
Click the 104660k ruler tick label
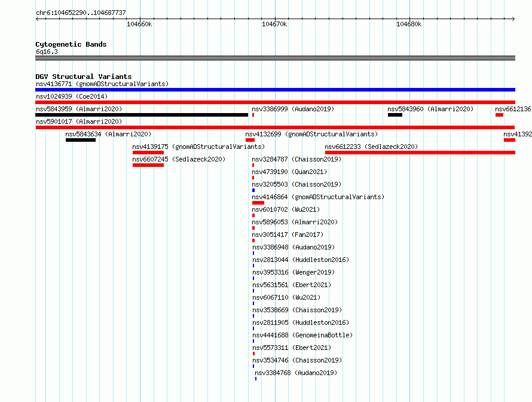[139, 24]
